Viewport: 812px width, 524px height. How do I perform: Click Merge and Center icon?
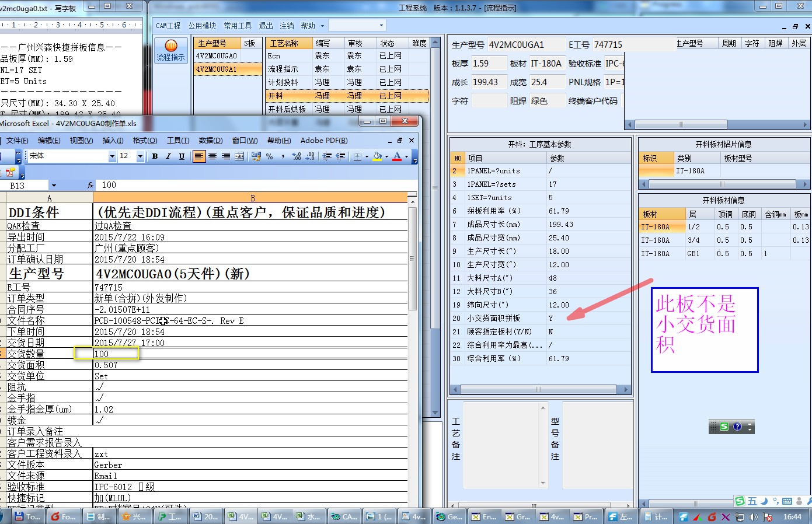[x=239, y=156]
